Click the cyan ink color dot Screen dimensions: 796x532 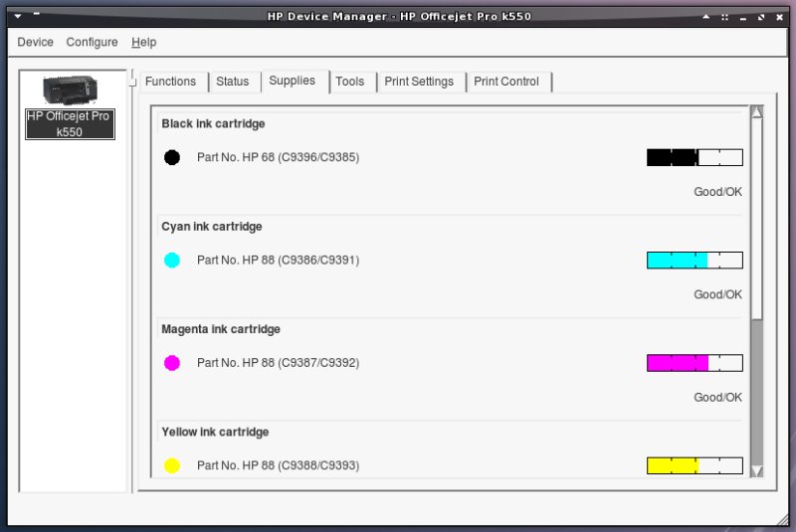172,261
